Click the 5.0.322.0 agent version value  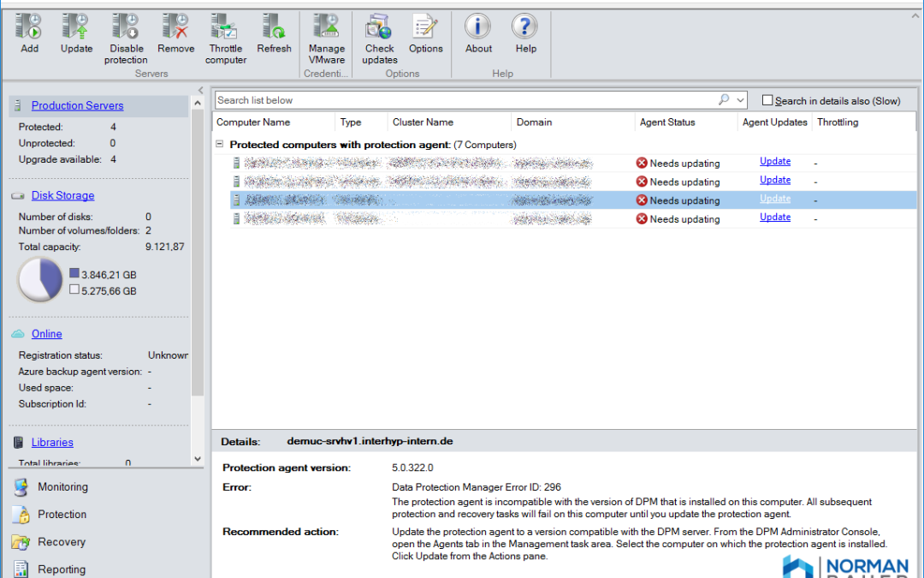point(412,468)
